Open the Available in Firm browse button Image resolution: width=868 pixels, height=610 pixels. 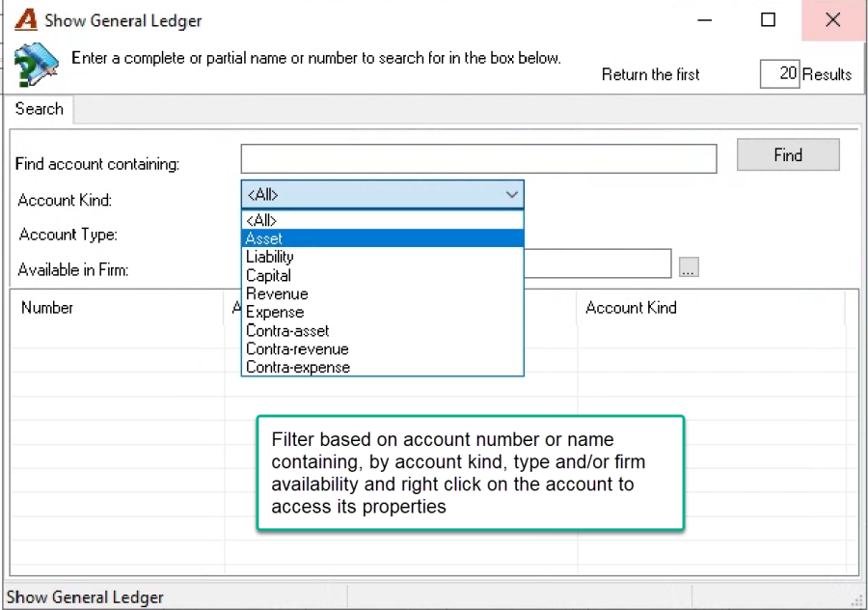coord(688,267)
